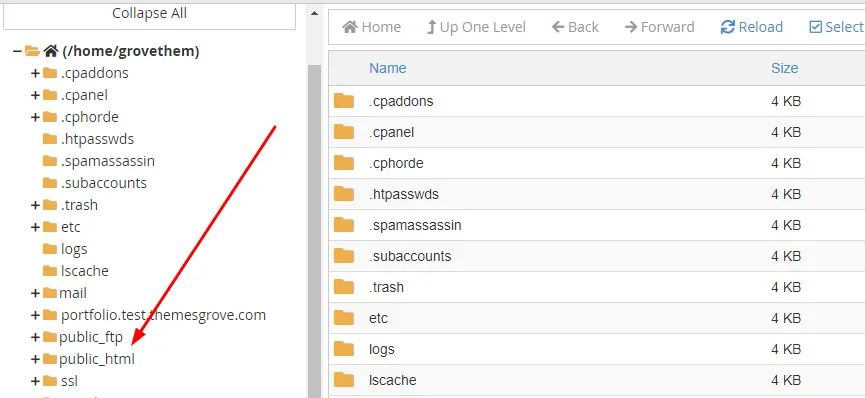This screenshot has height=398, width=865.
Task: Select the lscache name in file list
Action: coord(393,380)
